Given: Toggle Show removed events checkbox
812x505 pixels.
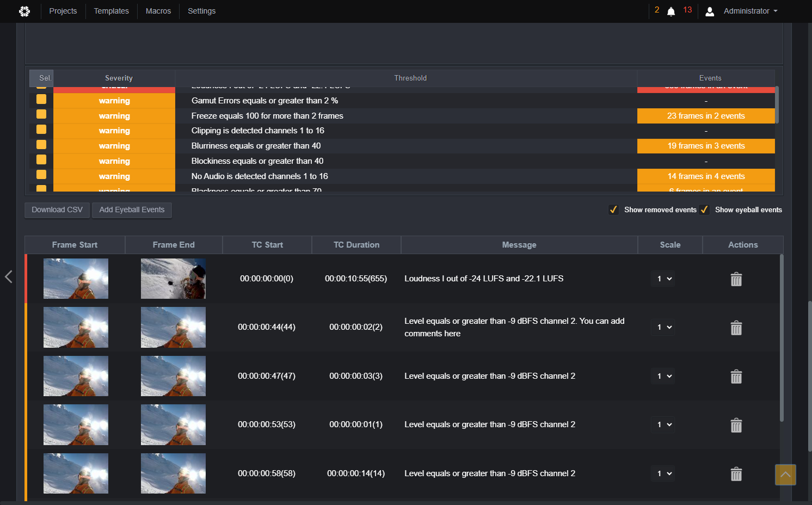Looking at the screenshot, I should [613, 210].
